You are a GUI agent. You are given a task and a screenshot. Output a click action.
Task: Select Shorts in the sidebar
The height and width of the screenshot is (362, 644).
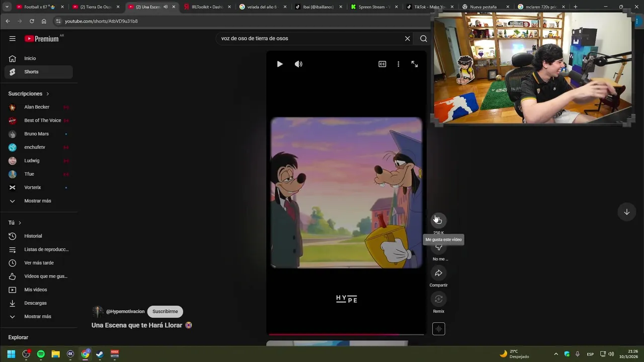pos(39,72)
